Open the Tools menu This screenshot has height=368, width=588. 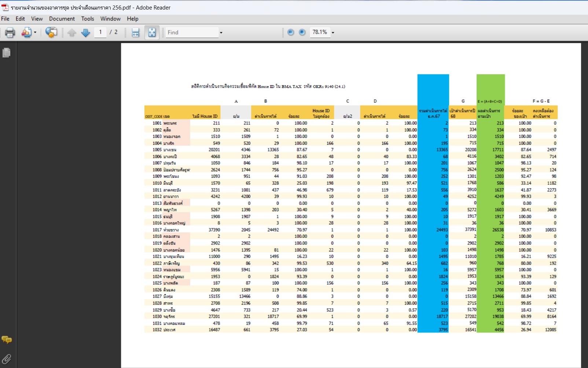(x=88, y=19)
